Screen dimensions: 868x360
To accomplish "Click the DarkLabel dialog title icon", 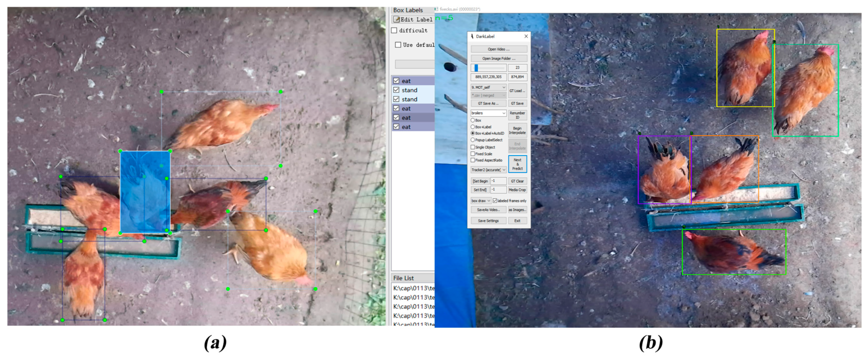I will [x=472, y=36].
